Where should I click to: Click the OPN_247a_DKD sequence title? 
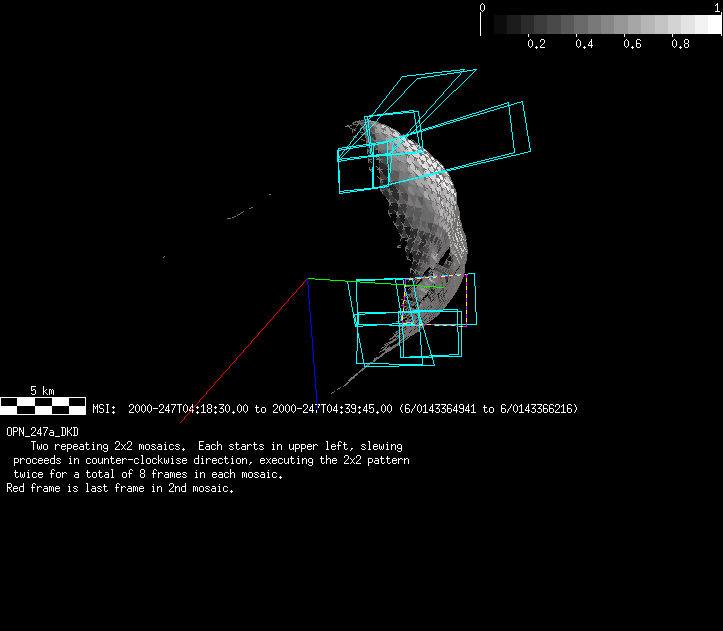pyautogui.click(x=43, y=431)
